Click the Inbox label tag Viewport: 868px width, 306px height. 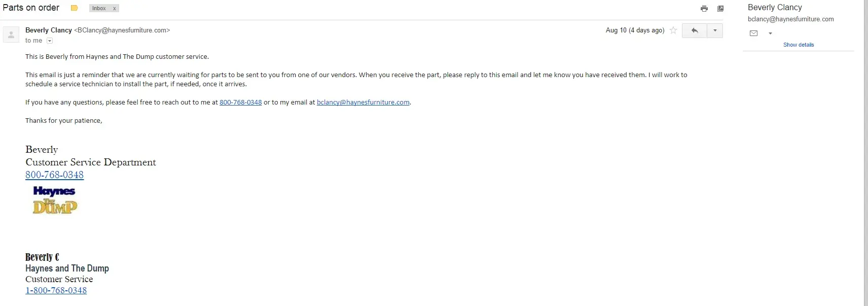[99, 9]
